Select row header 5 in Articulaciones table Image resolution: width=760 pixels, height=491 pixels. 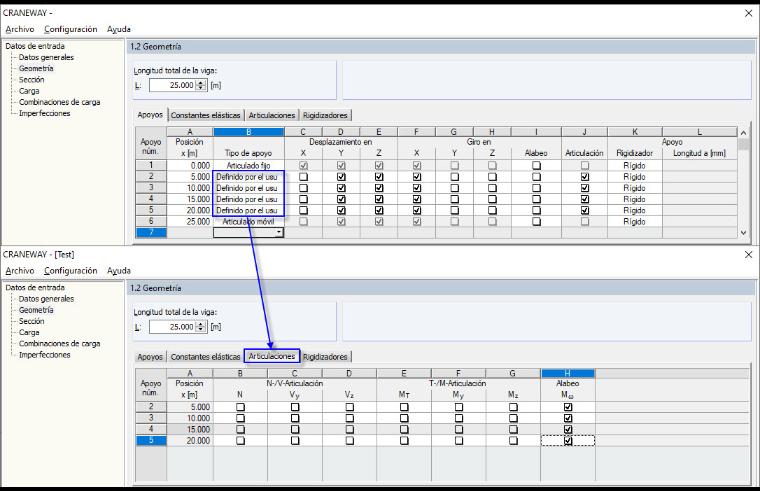pos(151,440)
